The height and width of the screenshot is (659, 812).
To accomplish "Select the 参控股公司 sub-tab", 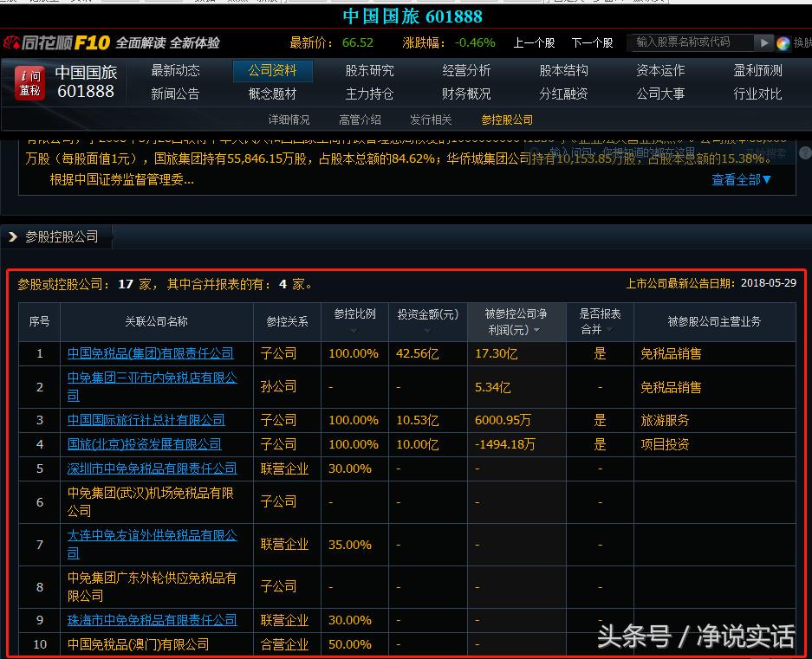I will [x=507, y=120].
